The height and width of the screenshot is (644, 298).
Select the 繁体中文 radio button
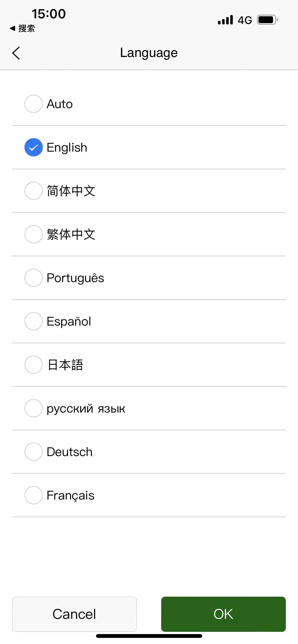point(33,234)
